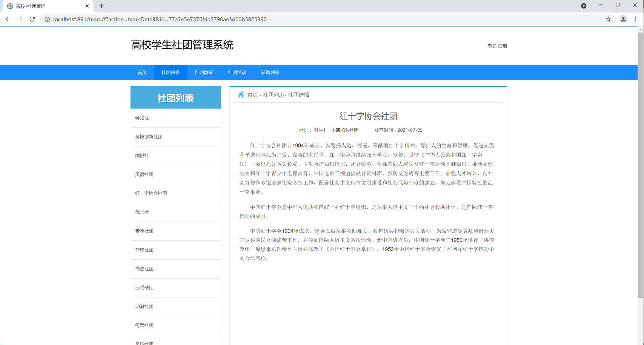Close the 高校-社团管理 tab
The height and width of the screenshot is (345, 644).
[x=87, y=6]
